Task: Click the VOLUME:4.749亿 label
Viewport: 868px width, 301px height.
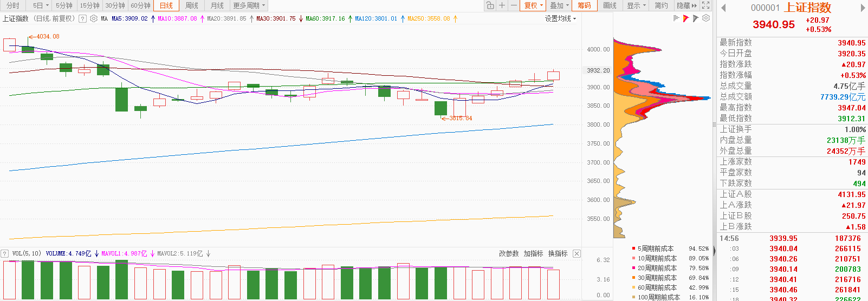Action: [x=69, y=253]
